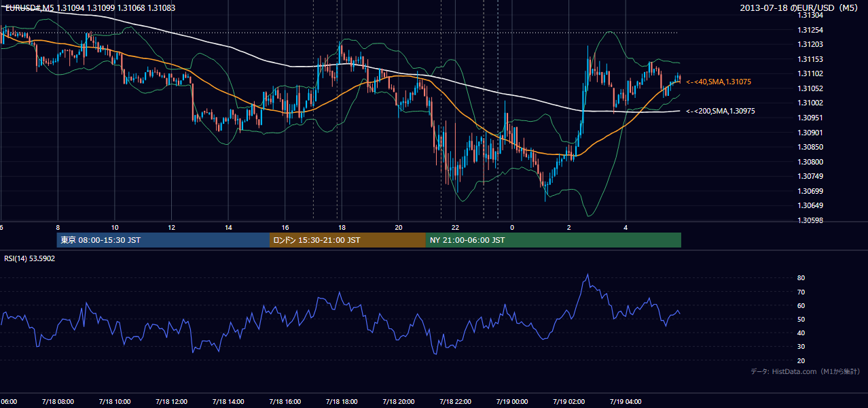Click the RSI(14) 53.5902 indicator label
The width and height of the screenshot is (868, 408).
[30, 258]
